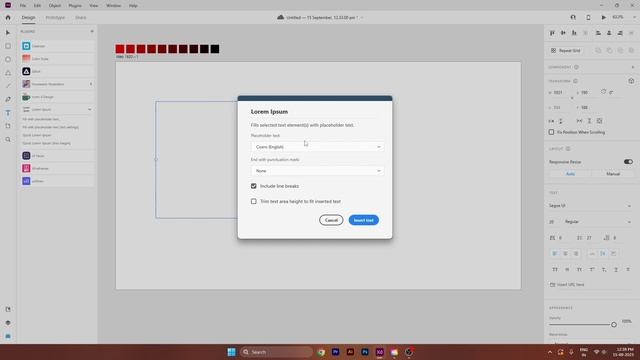Expand the Component section arrow
640x360 pixels.
point(633,67)
